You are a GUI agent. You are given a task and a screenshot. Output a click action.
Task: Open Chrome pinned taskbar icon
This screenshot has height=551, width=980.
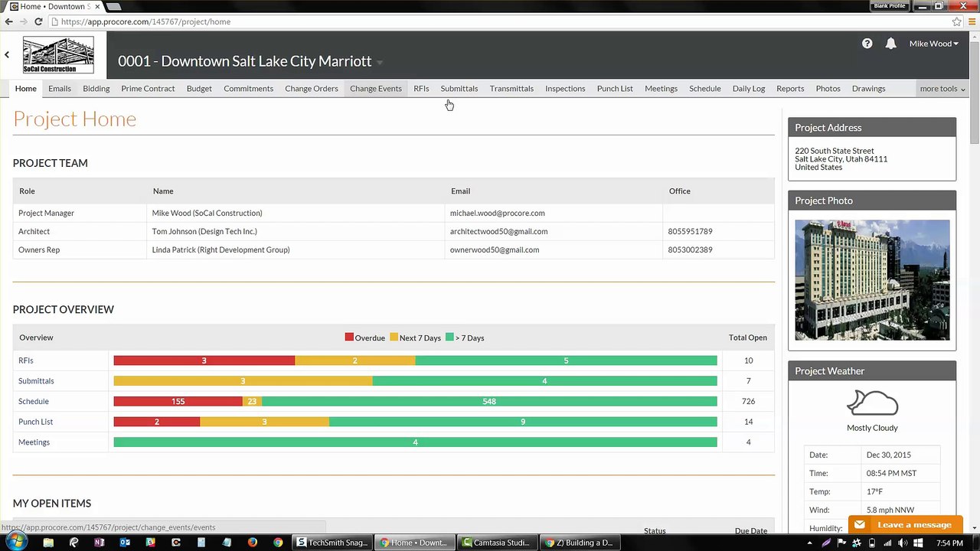pyautogui.click(x=278, y=543)
